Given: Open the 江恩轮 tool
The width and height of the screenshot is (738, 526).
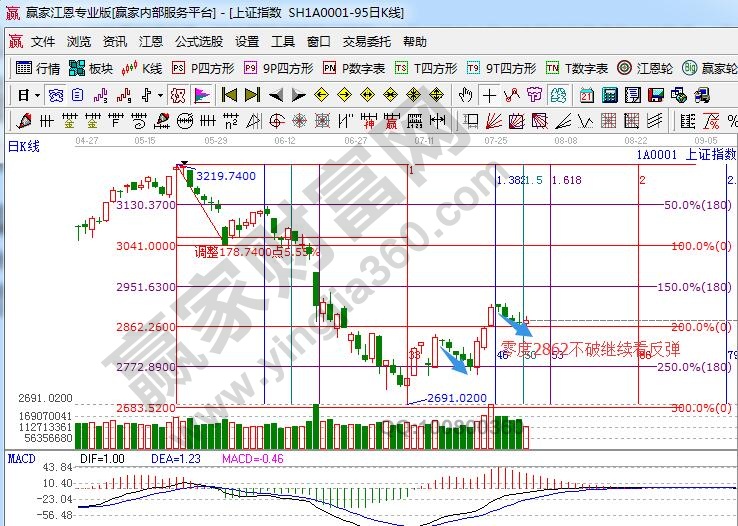Looking at the screenshot, I should pos(645,68).
